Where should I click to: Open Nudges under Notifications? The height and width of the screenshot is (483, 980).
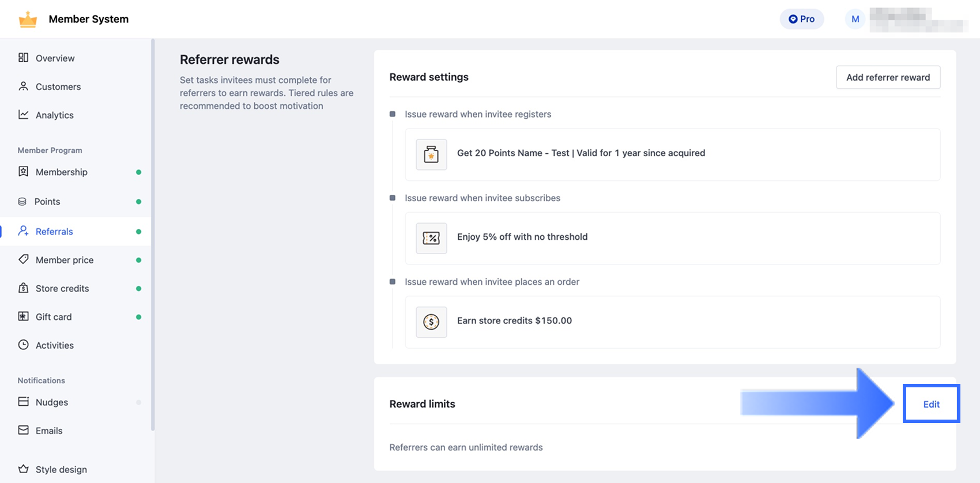[52, 402]
